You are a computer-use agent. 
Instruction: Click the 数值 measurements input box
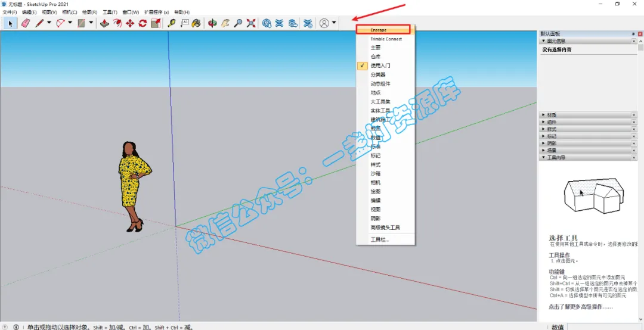click(x=605, y=327)
